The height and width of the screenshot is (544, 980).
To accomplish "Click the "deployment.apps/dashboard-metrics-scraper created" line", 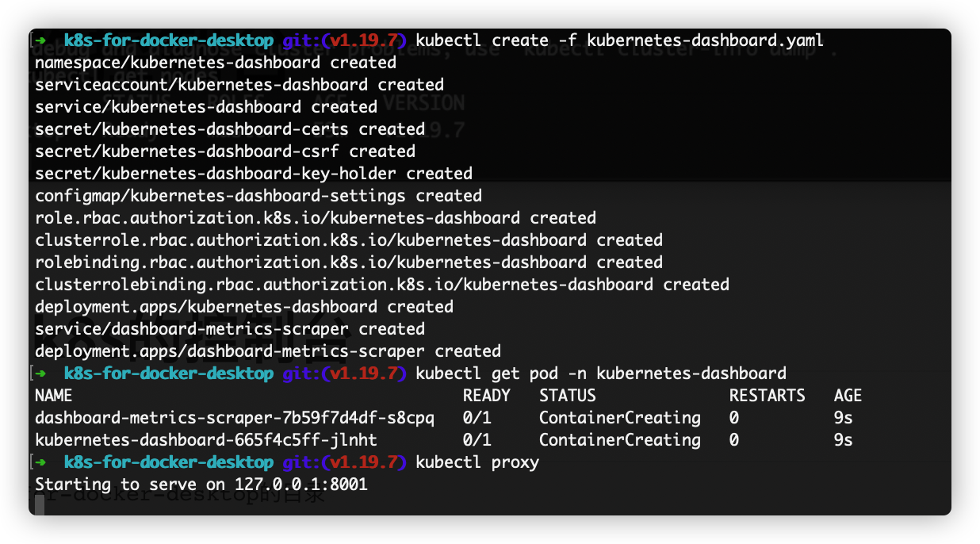I will click(x=267, y=351).
